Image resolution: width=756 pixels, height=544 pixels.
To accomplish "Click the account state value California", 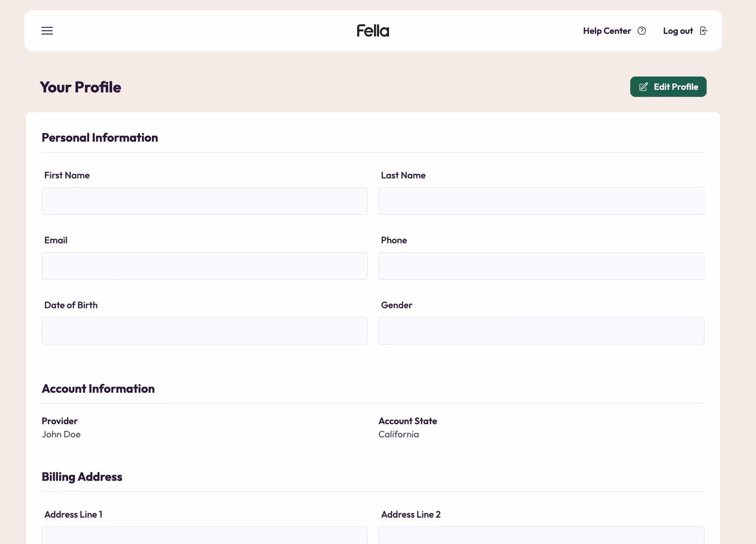I will tap(398, 434).
